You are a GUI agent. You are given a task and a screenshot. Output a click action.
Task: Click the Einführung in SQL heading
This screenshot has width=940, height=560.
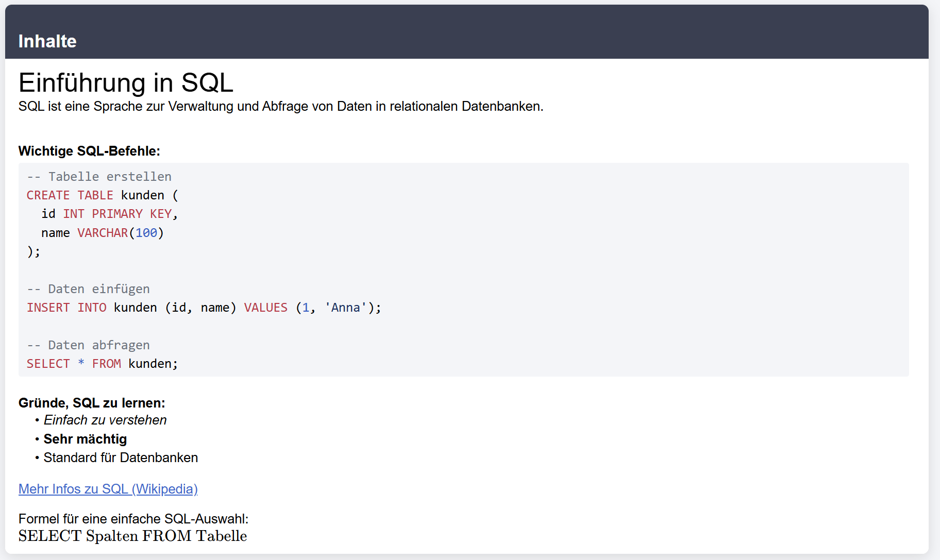(126, 82)
